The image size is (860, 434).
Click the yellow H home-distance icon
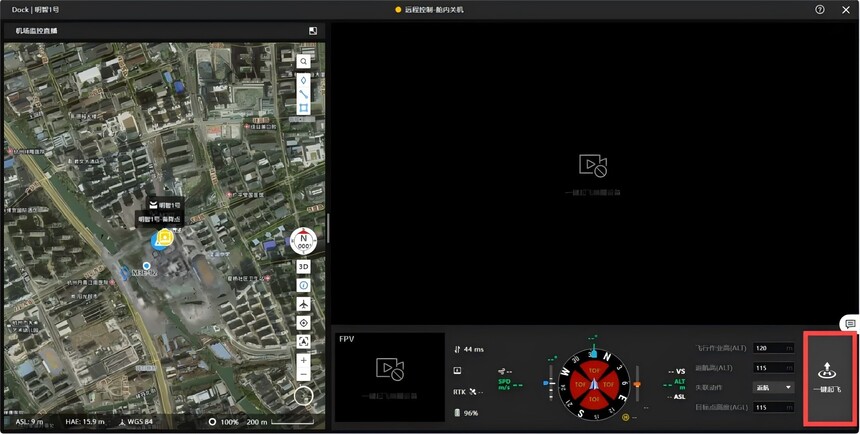coord(625,418)
